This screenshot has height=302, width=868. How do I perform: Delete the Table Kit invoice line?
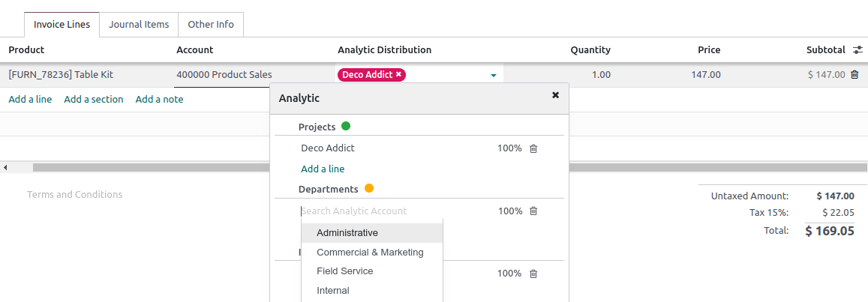(x=854, y=75)
